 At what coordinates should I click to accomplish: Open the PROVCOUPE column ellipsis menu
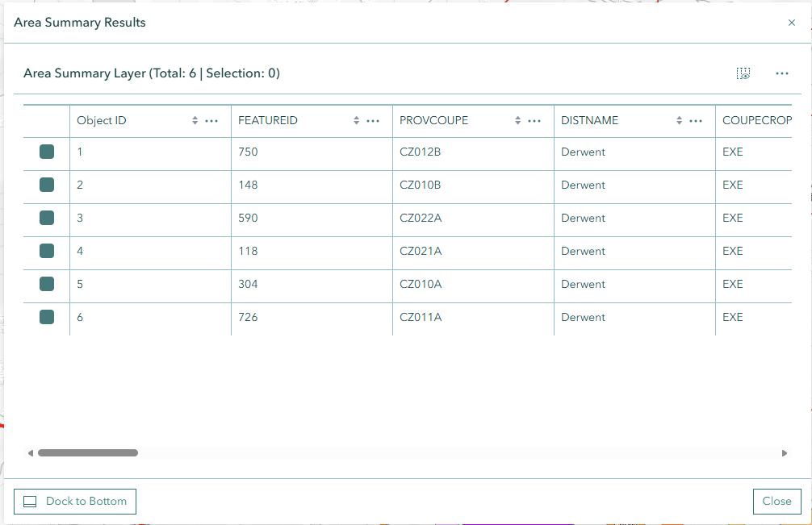pyautogui.click(x=534, y=119)
